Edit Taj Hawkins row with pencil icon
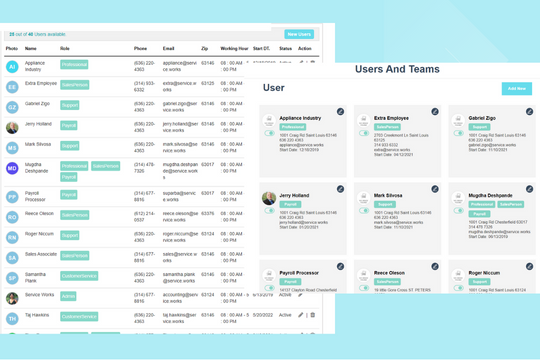 (x=301, y=315)
